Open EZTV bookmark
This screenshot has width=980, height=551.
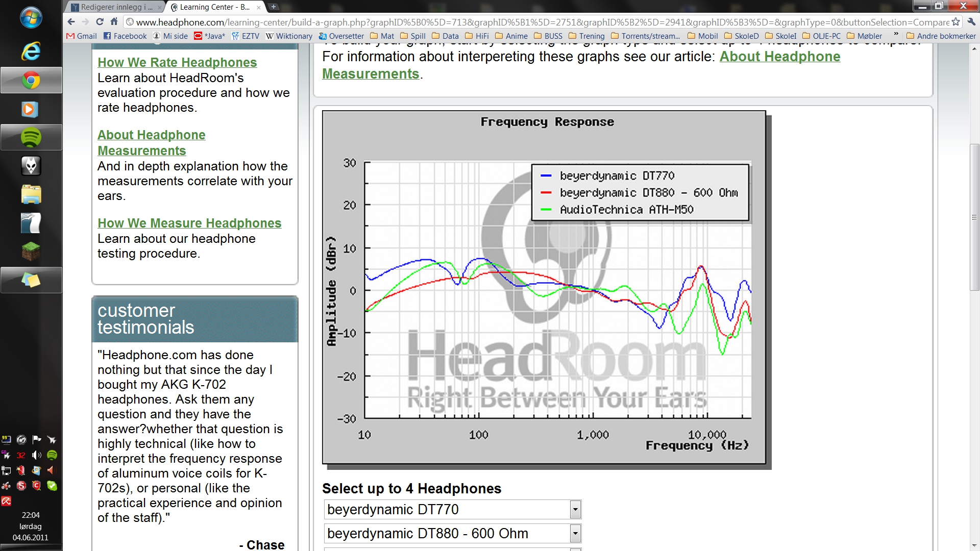pyautogui.click(x=246, y=36)
